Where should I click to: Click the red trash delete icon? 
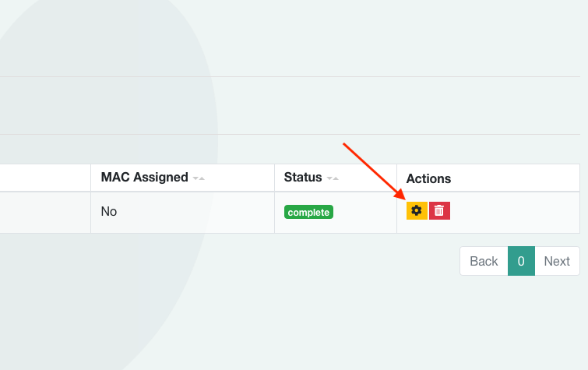click(439, 210)
